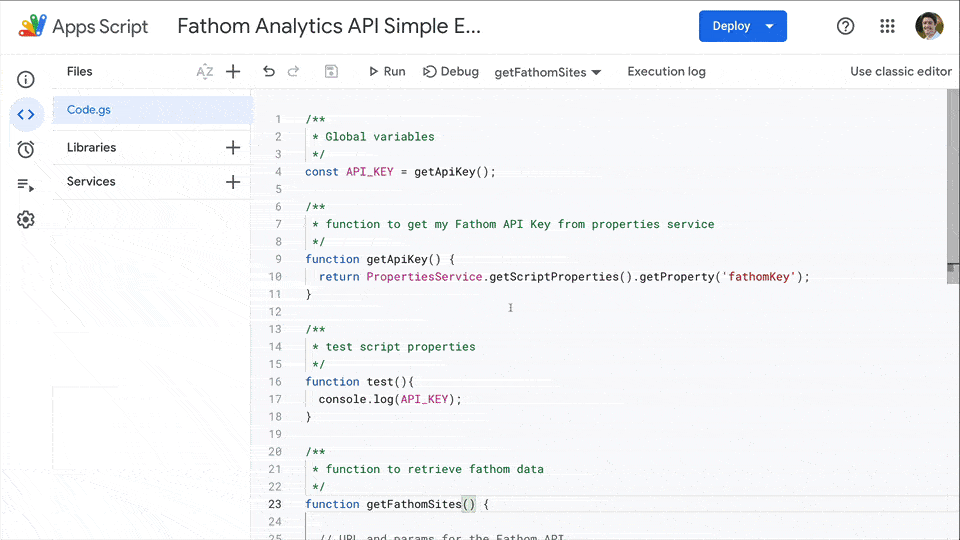The image size is (960, 540).
Task: Click the Redo arrow icon
Action: [x=293, y=72]
